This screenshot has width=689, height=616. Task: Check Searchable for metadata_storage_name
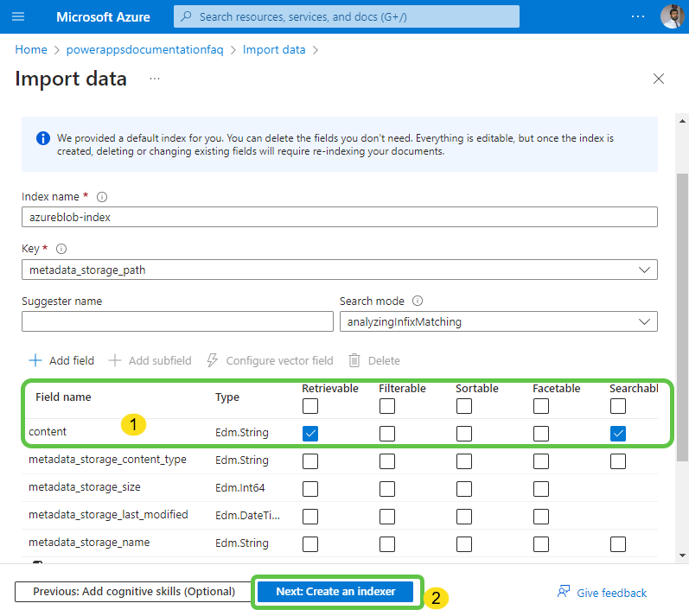pos(618,544)
